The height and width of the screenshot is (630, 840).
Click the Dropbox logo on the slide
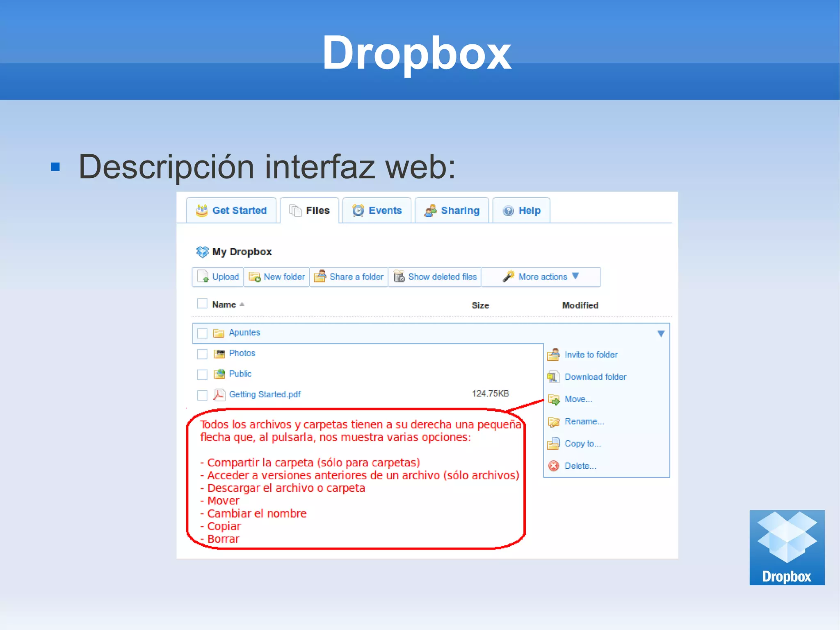(x=787, y=547)
